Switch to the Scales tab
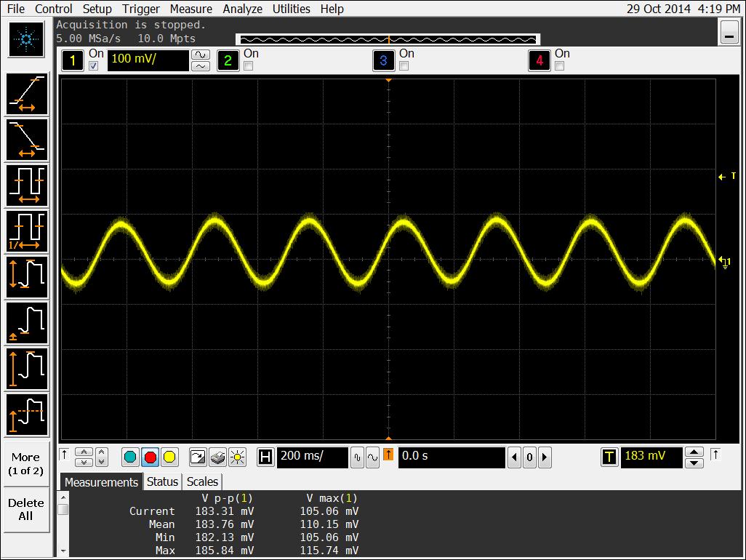Image resolution: width=746 pixels, height=560 pixels. point(201,481)
